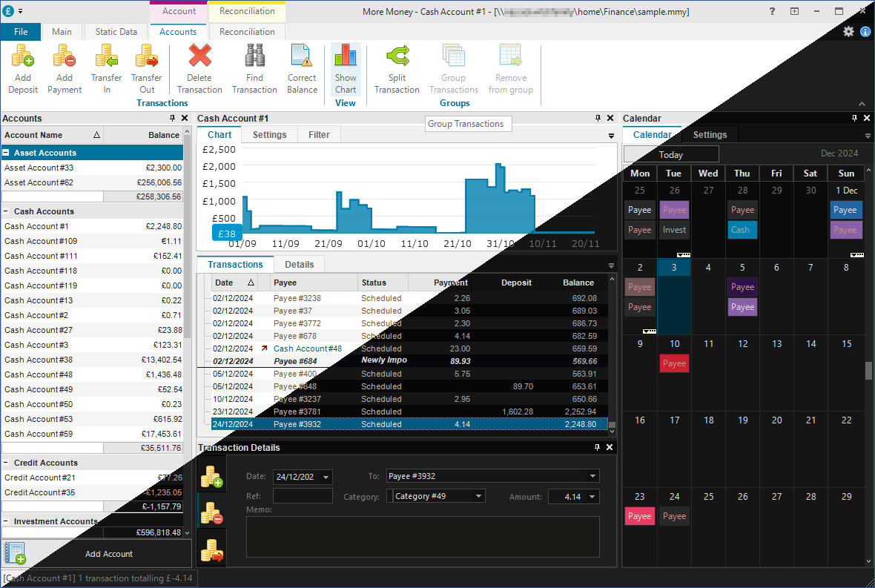Click the Today button in the Calendar
The image size is (875, 588).
coord(670,153)
